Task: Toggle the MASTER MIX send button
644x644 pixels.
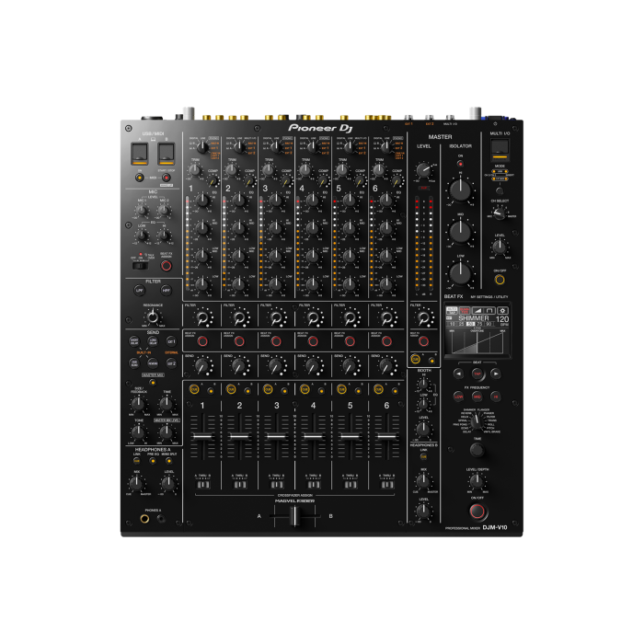Action: click(153, 383)
